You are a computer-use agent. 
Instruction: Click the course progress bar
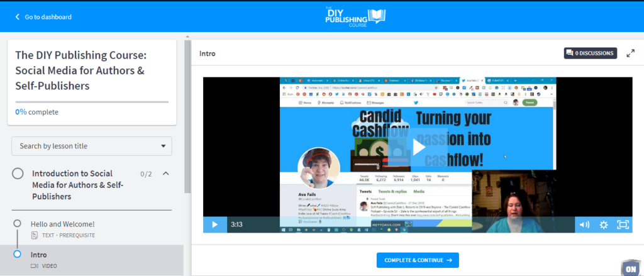[92, 102]
